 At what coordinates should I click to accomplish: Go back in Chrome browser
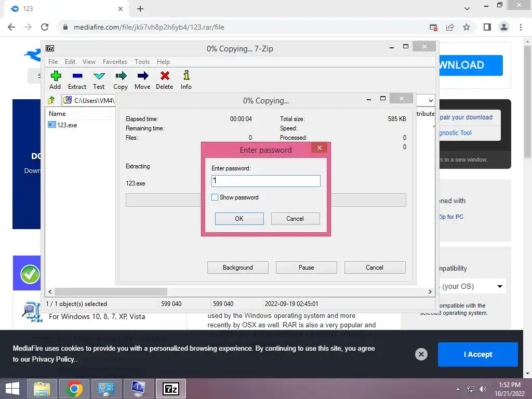[x=11, y=27]
